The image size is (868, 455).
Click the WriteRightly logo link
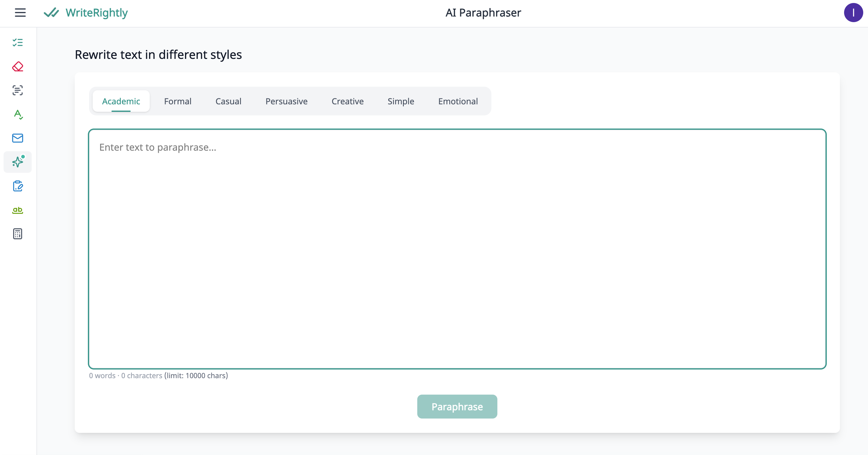(86, 13)
